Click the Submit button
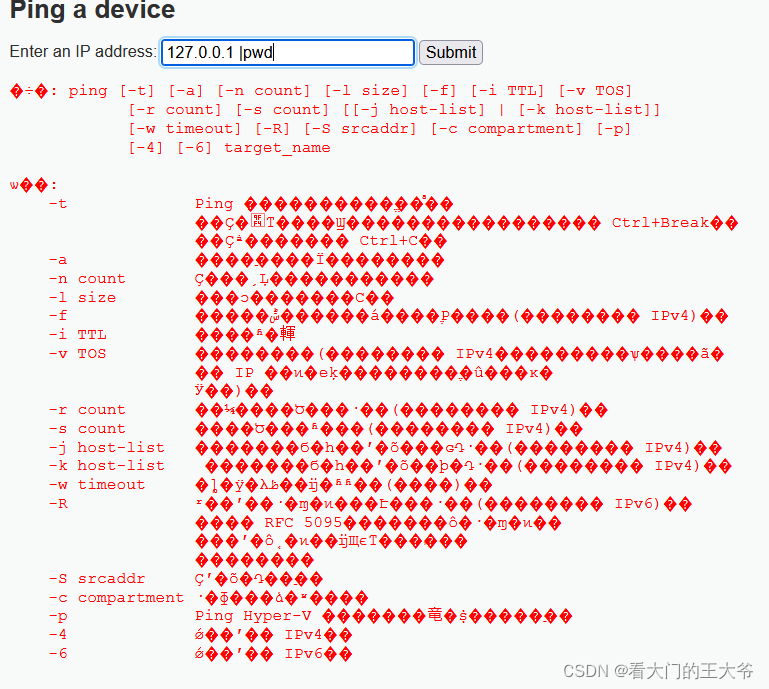Viewport: 769px width, 689px height. [x=451, y=52]
